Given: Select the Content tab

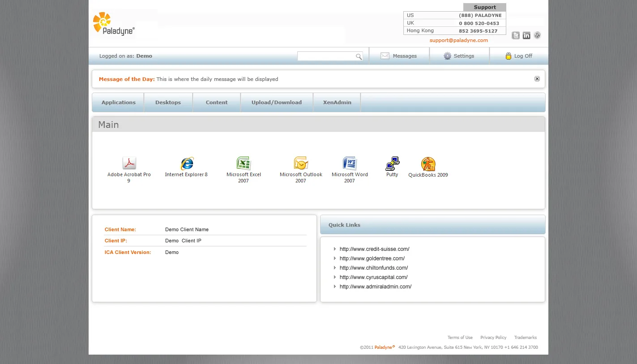Looking at the screenshot, I should (x=217, y=102).
